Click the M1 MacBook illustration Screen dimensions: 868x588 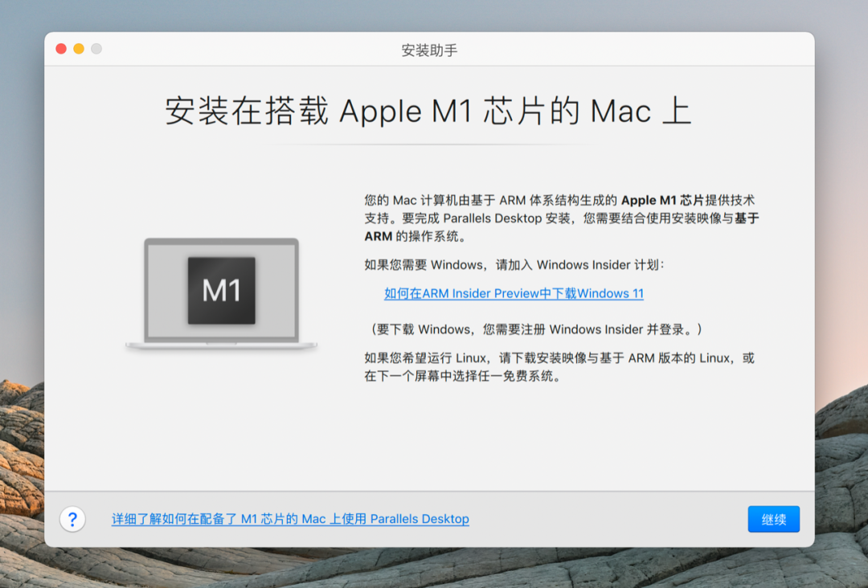[x=222, y=293]
